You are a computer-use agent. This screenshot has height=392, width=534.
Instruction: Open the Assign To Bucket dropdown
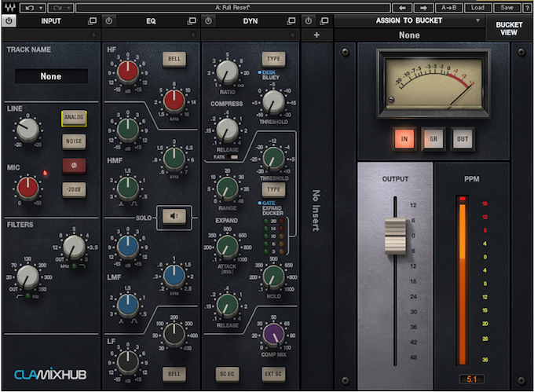point(409,20)
